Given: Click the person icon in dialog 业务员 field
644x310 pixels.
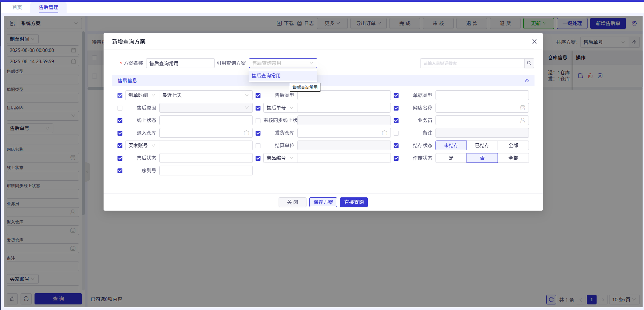Looking at the screenshot, I should [523, 120].
